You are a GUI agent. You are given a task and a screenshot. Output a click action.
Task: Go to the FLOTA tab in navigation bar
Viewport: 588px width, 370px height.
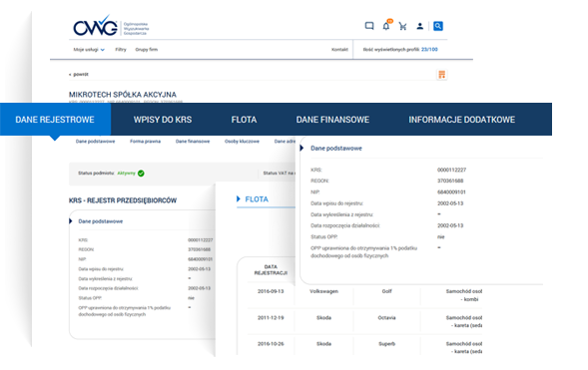(x=244, y=120)
